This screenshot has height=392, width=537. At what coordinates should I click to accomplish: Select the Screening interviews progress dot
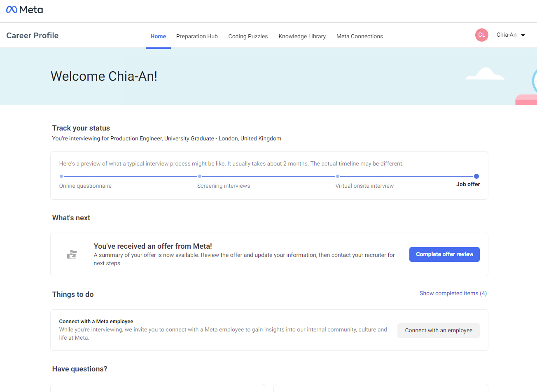point(200,176)
